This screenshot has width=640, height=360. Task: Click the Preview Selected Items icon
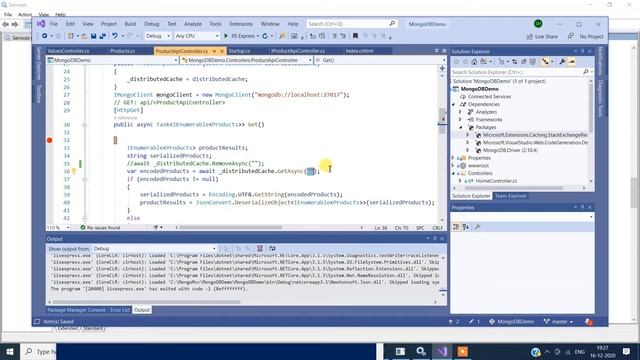pos(572,62)
